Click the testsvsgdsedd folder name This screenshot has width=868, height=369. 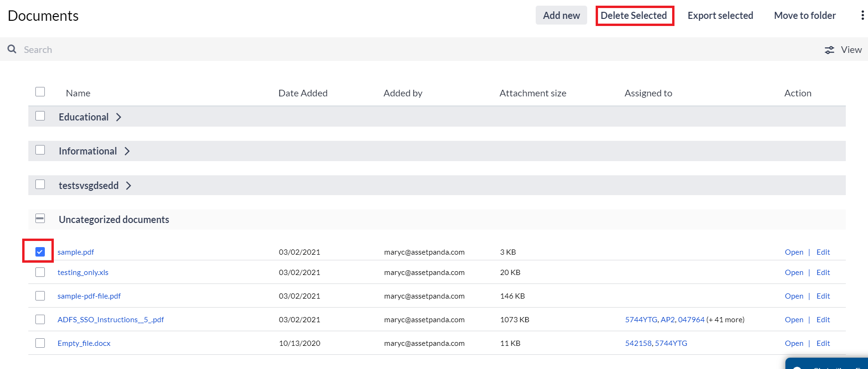(89, 186)
